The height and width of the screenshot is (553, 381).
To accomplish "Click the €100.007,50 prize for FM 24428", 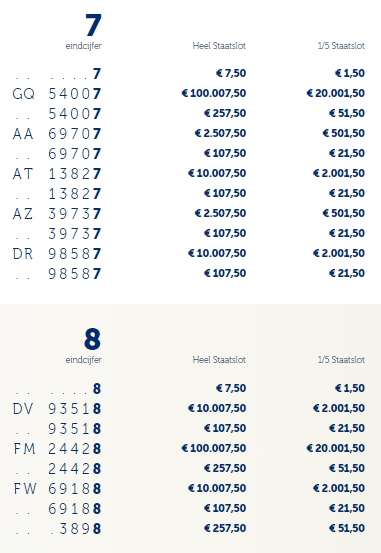I will coord(214,448).
